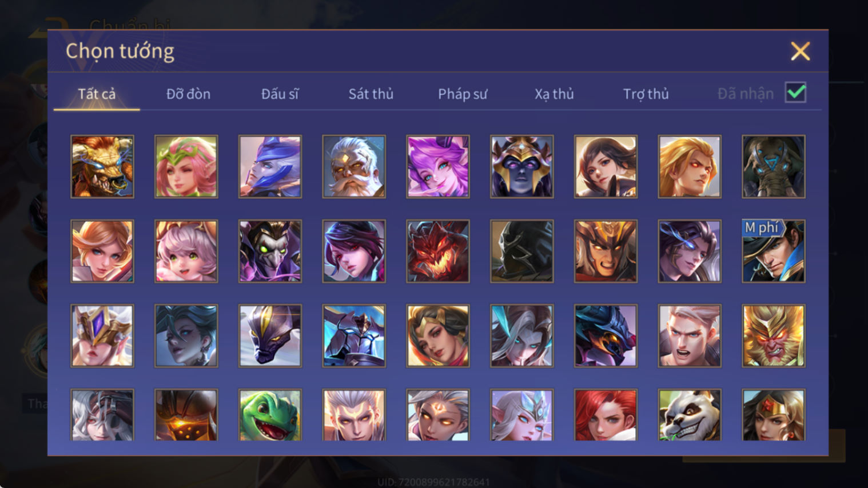Close the Chọn tướng dialog
The image size is (868, 488).
pos(801,51)
